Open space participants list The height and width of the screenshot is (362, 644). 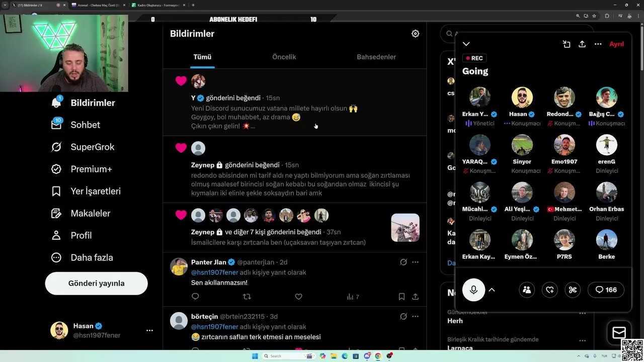527,290
